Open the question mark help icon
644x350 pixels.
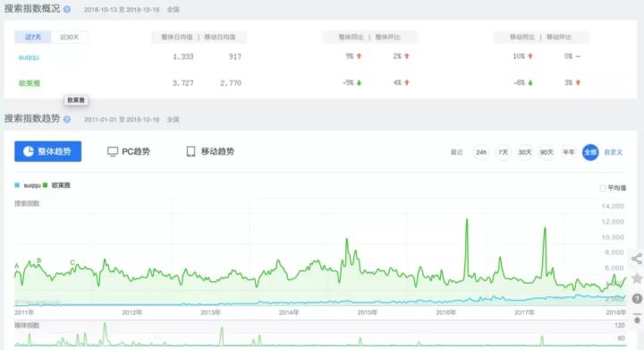[637, 299]
